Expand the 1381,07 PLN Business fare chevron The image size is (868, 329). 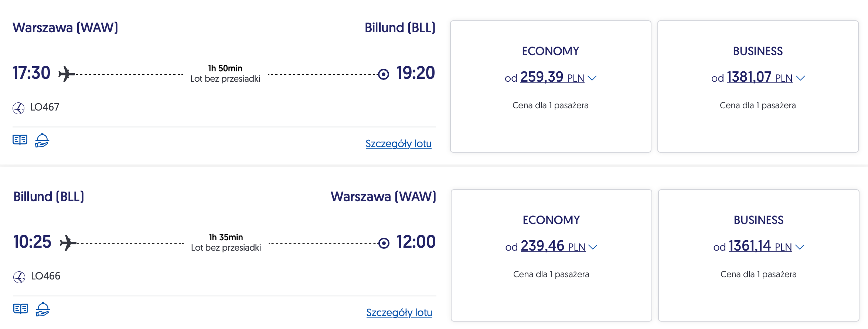[x=800, y=78]
